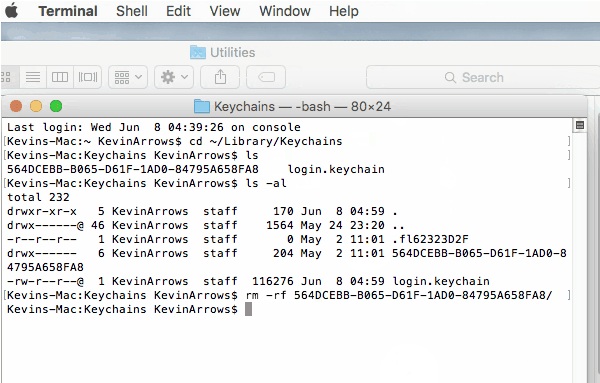
Task: Open the Window menu
Action: pos(285,11)
